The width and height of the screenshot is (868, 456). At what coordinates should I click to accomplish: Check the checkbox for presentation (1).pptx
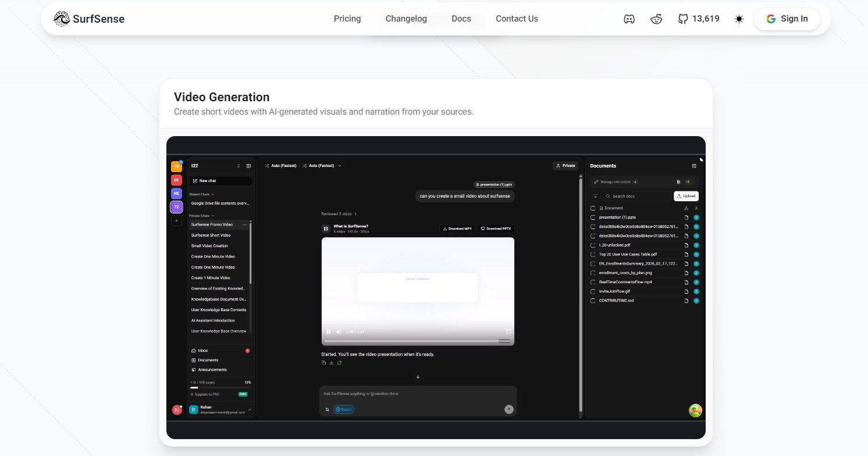coord(593,217)
